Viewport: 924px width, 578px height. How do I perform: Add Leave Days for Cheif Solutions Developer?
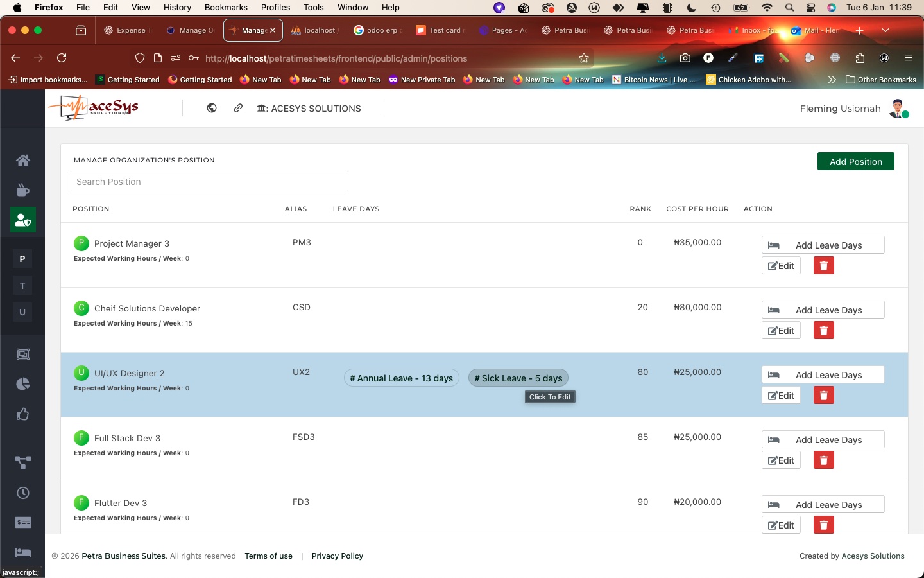(823, 310)
